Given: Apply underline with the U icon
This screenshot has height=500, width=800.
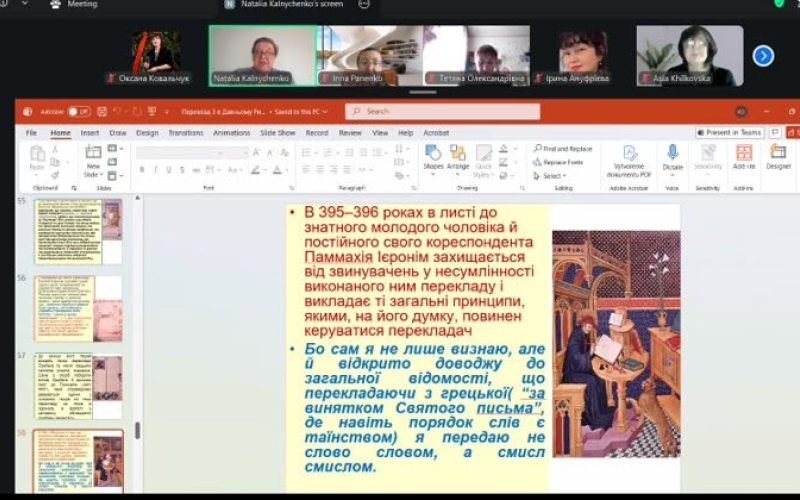Looking at the screenshot, I should click(168, 170).
